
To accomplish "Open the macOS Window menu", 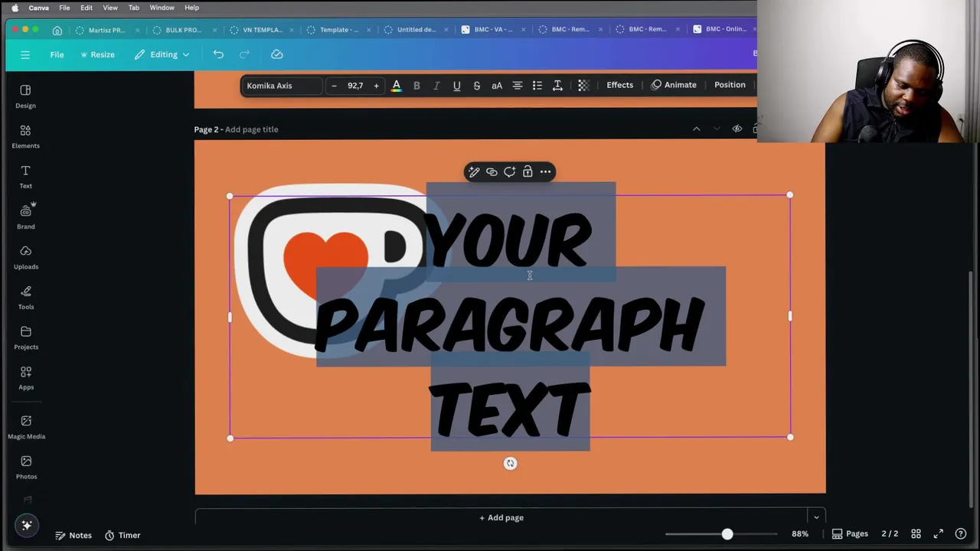I will coord(162,8).
